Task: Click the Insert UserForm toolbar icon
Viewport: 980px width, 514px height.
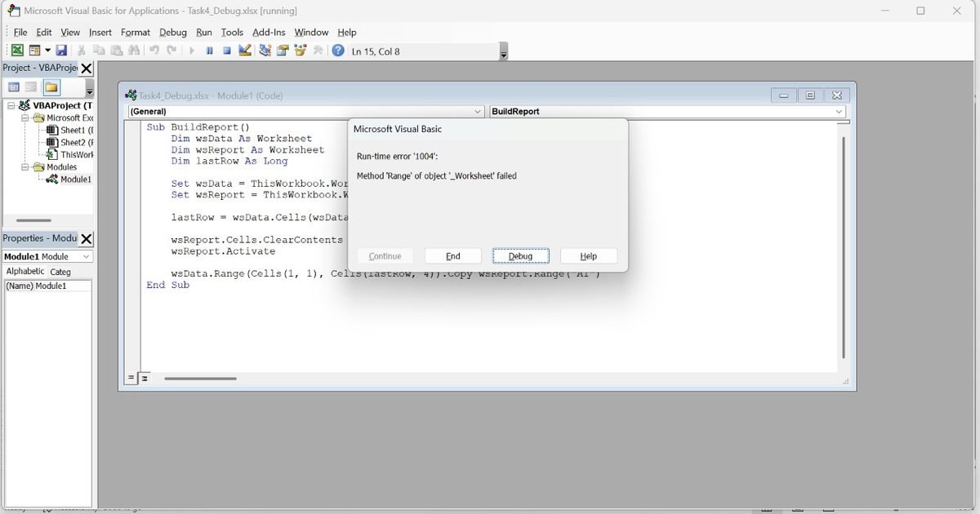Action: tap(34, 51)
